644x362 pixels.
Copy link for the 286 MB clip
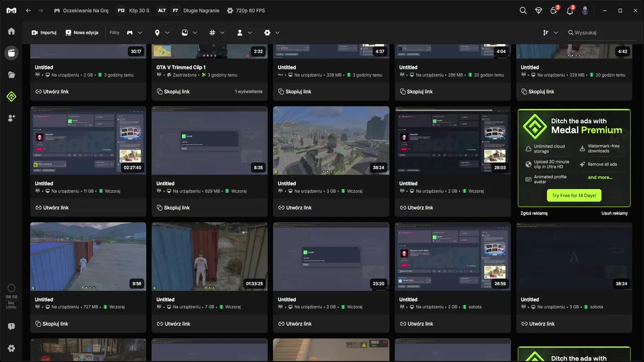[416, 92]
